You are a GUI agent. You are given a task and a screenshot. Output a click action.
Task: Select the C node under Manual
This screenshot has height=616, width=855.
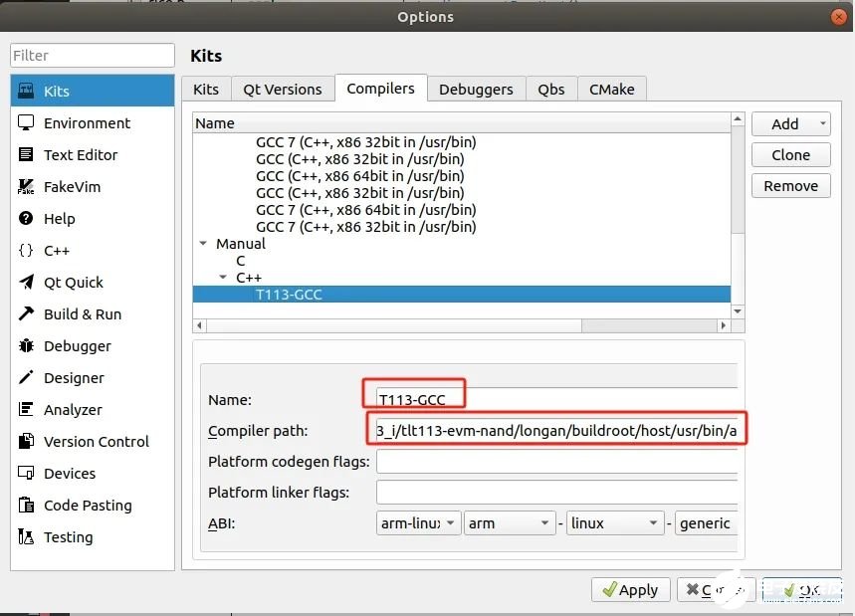tap(241, 261)
